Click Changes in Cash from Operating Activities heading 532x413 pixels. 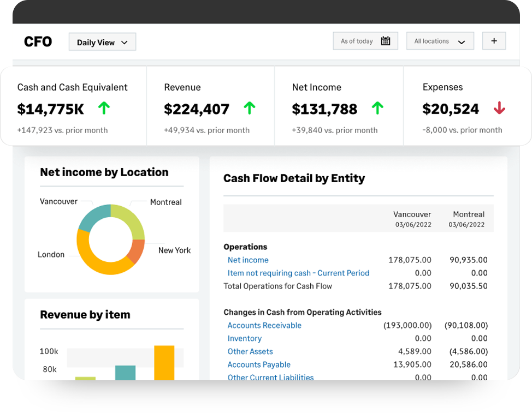click(302, 312)
